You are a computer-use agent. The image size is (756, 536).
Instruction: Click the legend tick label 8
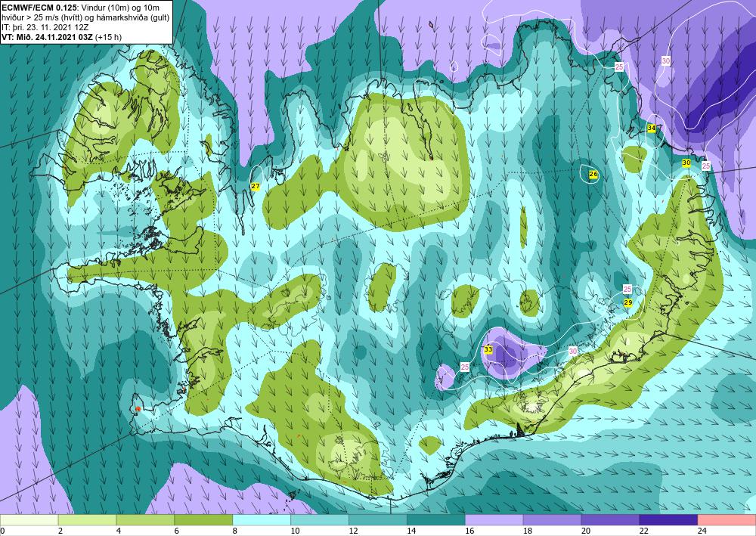235,531
